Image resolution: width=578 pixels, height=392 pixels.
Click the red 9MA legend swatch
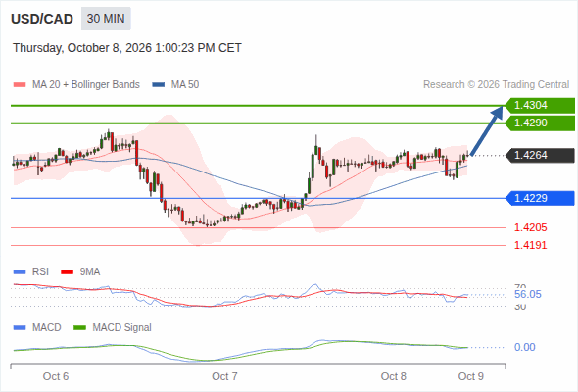click(67, 272)
